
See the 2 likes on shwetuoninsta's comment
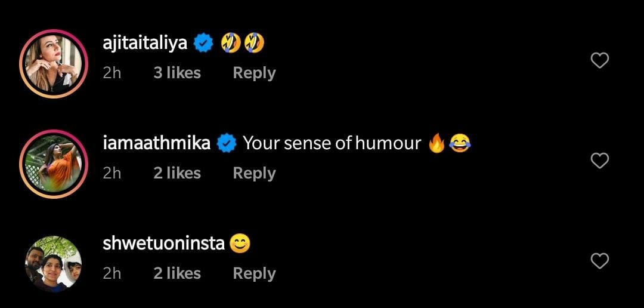pos(177,273)
